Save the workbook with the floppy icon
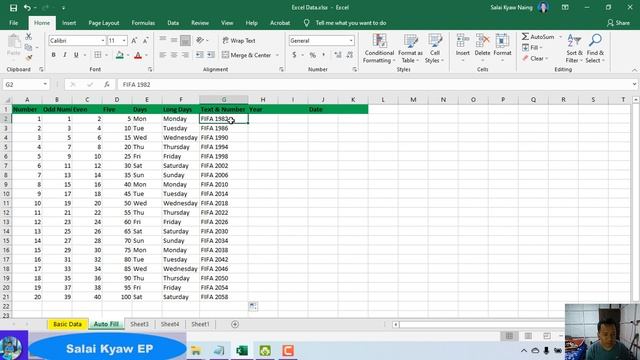This screenshot has height=360, width=640. [x=13, y=7]
